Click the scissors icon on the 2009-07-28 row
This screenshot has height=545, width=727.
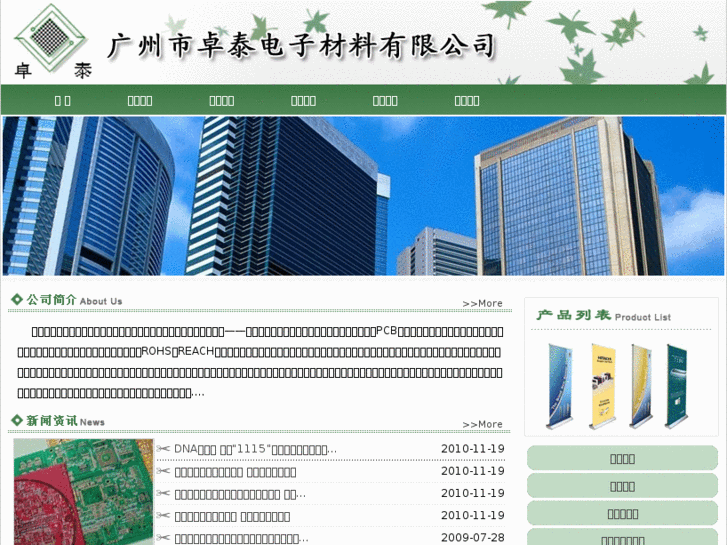[163, 538]
